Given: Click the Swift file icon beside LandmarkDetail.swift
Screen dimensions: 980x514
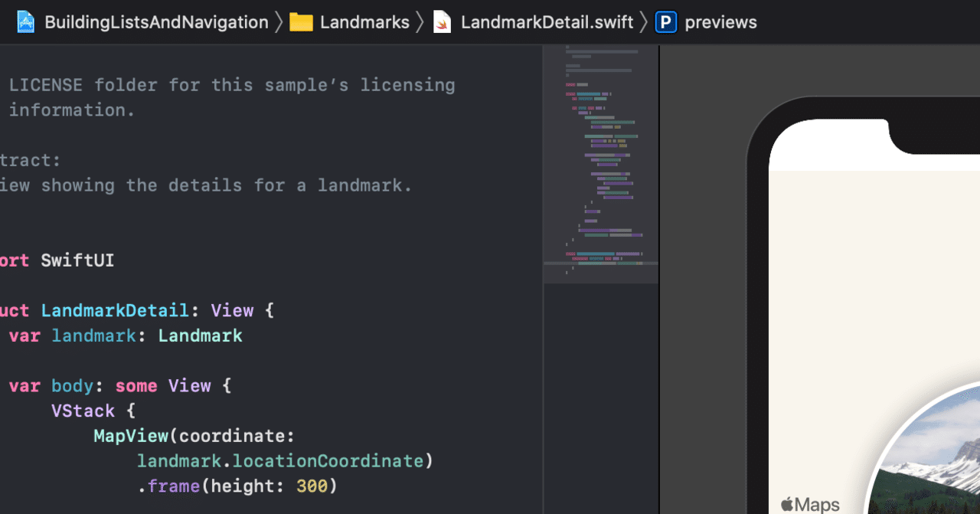Looking at the screenshot, I should click(x=441, y=21).
